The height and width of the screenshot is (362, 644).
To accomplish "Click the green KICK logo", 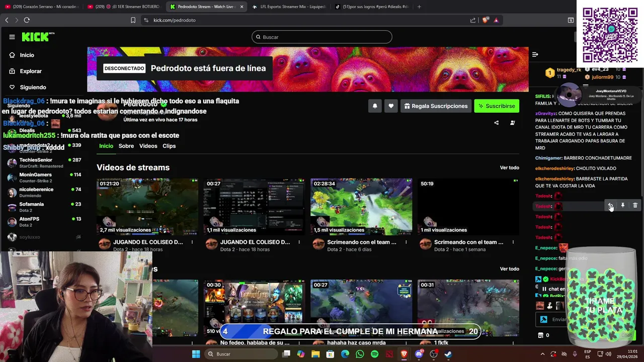I will point(35,37).
